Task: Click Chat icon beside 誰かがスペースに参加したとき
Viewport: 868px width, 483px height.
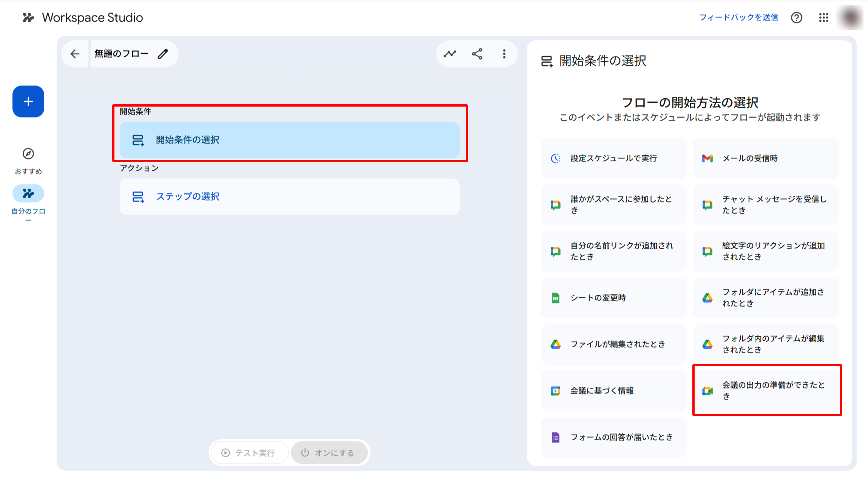Action: tap(556, 205)
